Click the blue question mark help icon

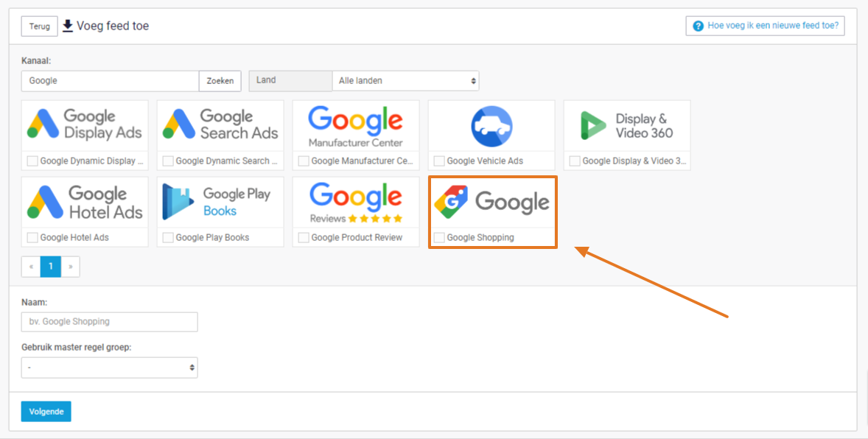click(698, 26)
